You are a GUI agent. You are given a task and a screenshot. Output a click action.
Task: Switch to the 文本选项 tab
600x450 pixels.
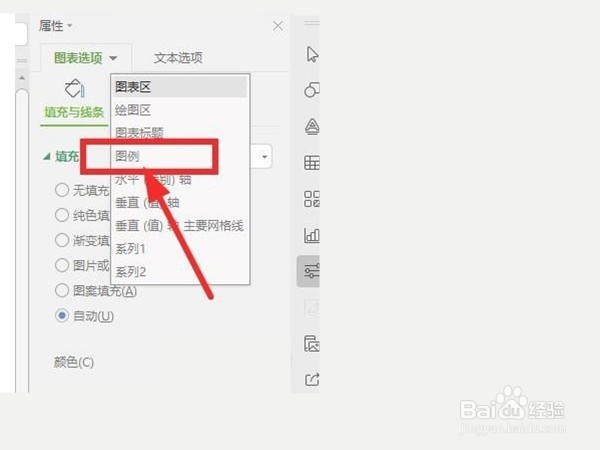point(178,58)
